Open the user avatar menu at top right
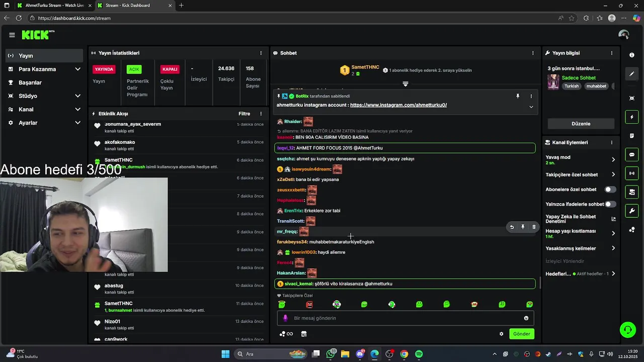Viewport: 644px width, 362px height. point(624,35)
